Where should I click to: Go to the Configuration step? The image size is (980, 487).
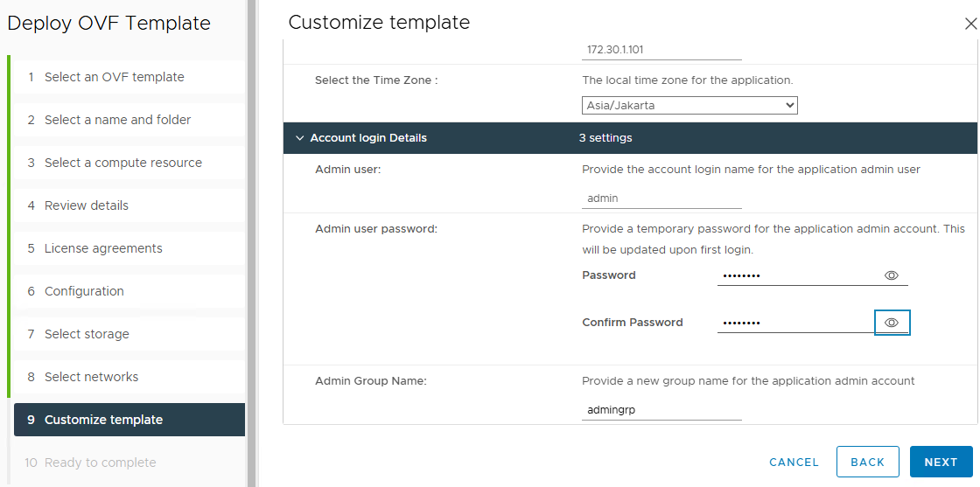point(84,291)
